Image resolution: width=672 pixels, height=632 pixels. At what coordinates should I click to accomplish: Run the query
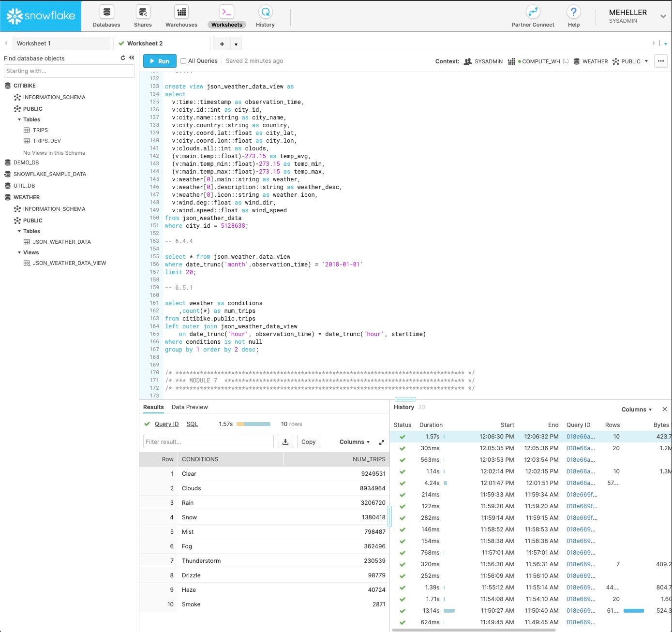point(160,61)
